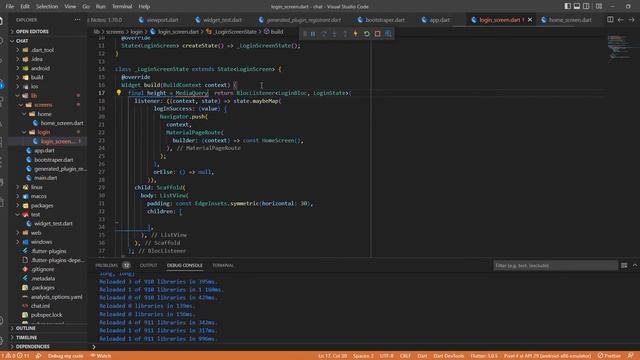Expand the OPEN EDITORS section

click(x=48, y=31)
